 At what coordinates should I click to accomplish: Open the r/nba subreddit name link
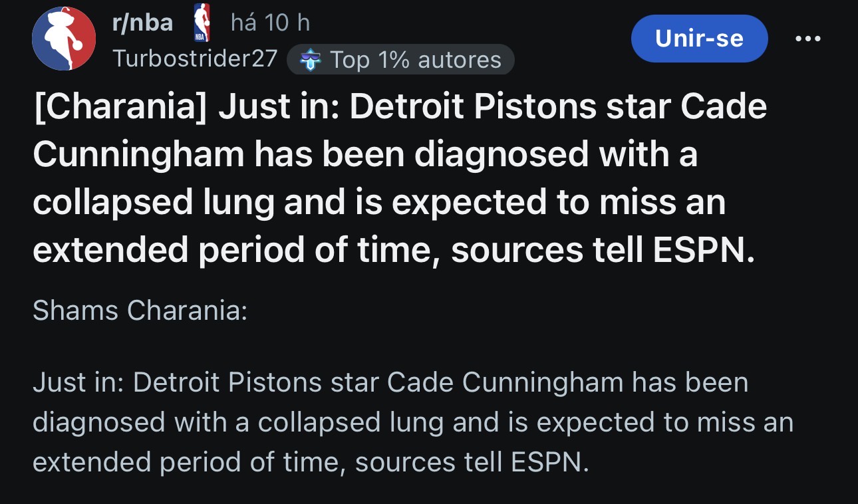[x=142, y=23]
